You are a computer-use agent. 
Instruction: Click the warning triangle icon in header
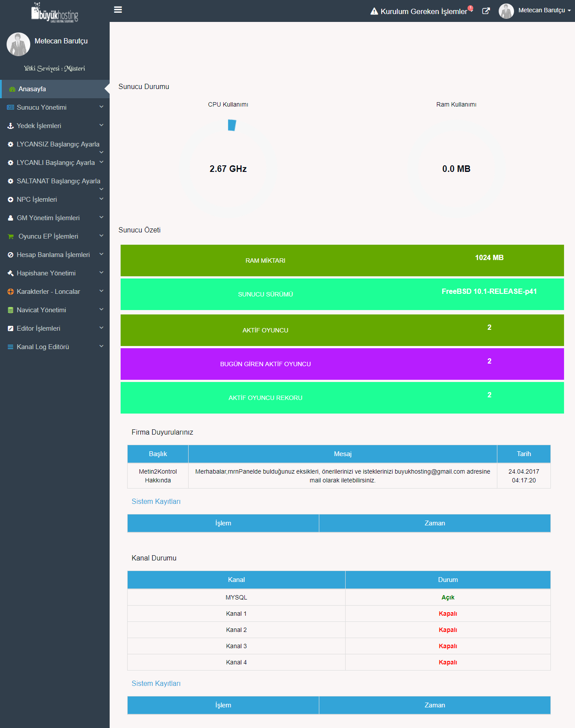[374, 11]
